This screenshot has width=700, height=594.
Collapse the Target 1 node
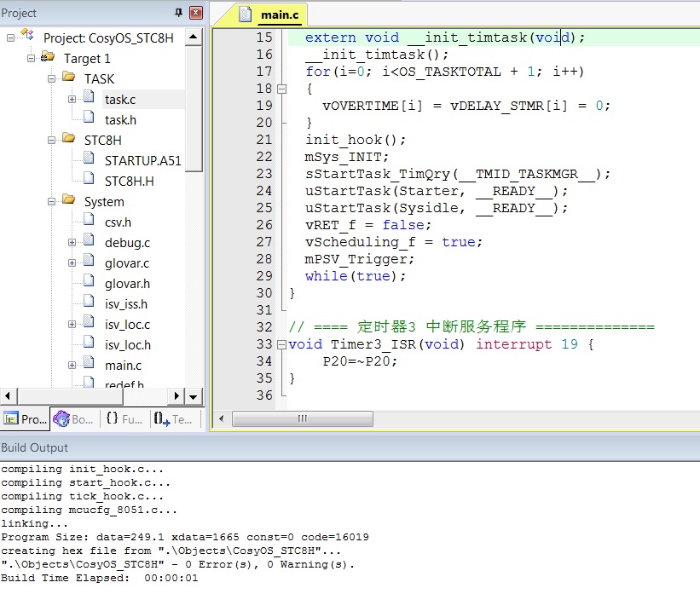coord(31,59)
